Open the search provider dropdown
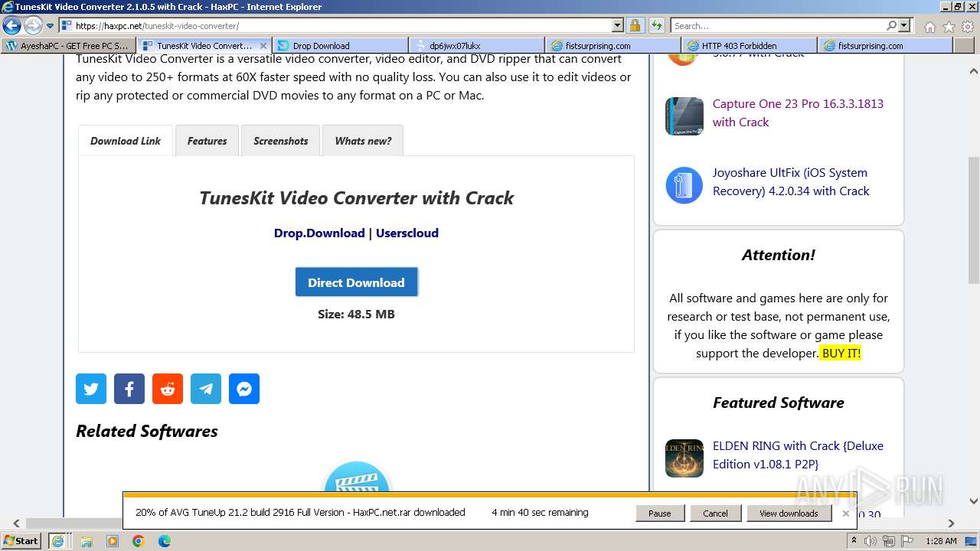980x551 pixels. 904,25
